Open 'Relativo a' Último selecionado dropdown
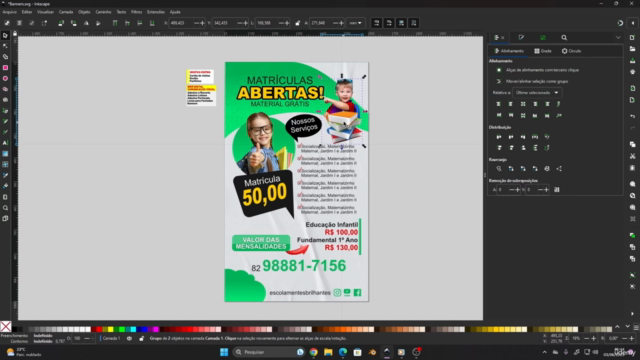Viewport: 640px width, 360px height. [x=537, y=93]
